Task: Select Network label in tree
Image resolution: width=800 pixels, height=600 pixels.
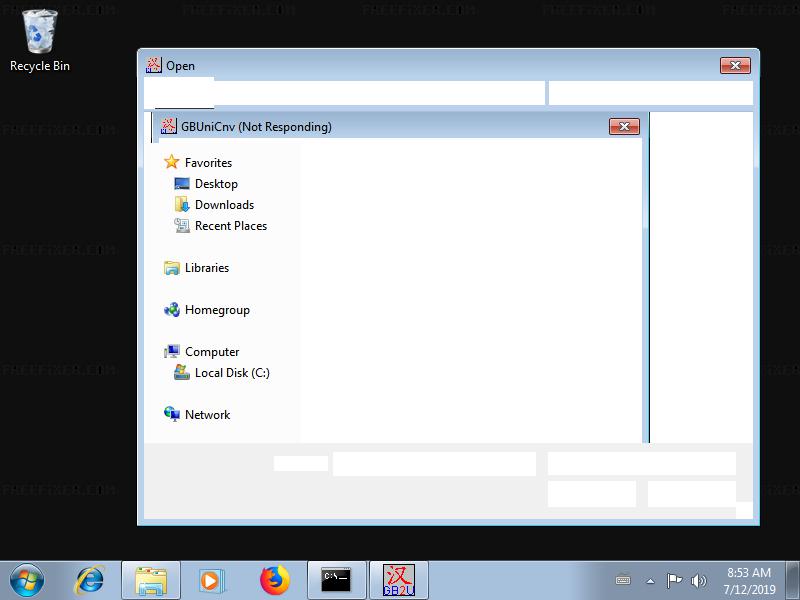Action: [x=207, y=414]
